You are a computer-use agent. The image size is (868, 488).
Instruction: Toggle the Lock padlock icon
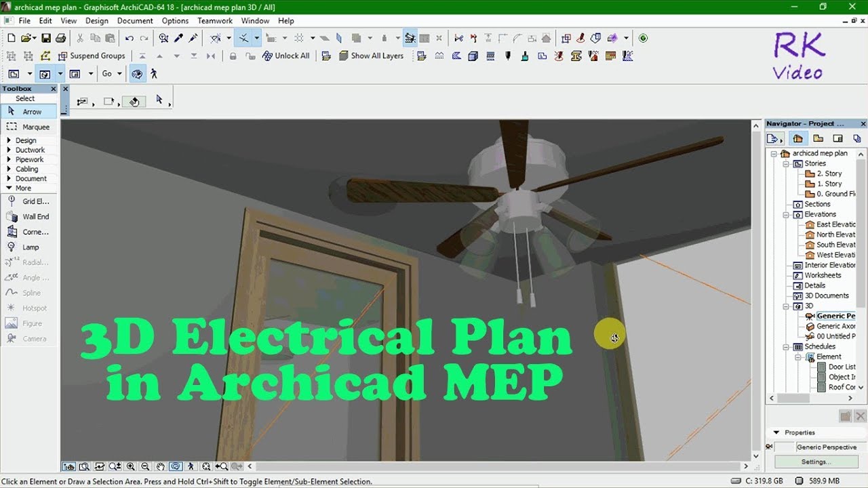tap(233, 56)
